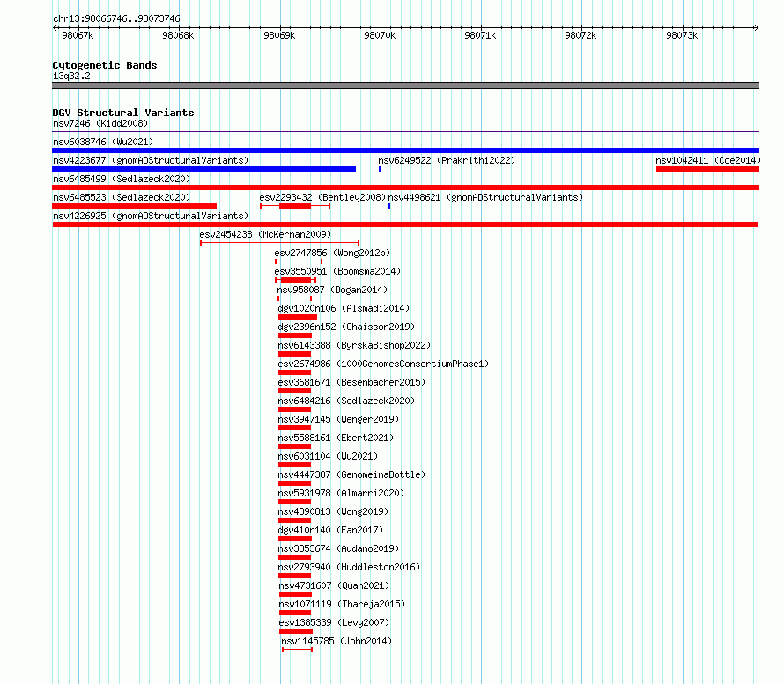The height and width of the screenshot is (684, 784).
Task: Select the blue bar under nsv4223677
Action: [204, 169]
